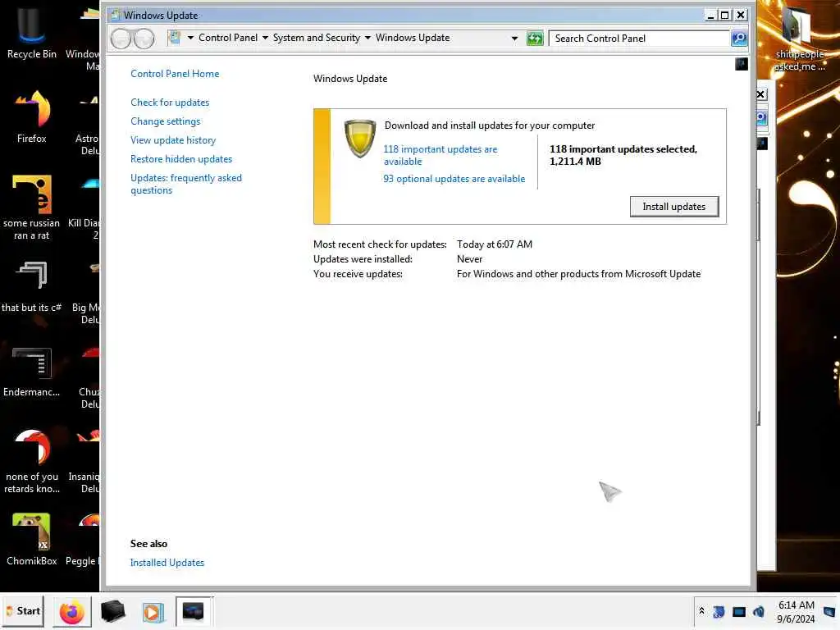Select the 'none of you' desktop icon
Image resolution: width=840 pixels, height=630 pixels.
32,461
